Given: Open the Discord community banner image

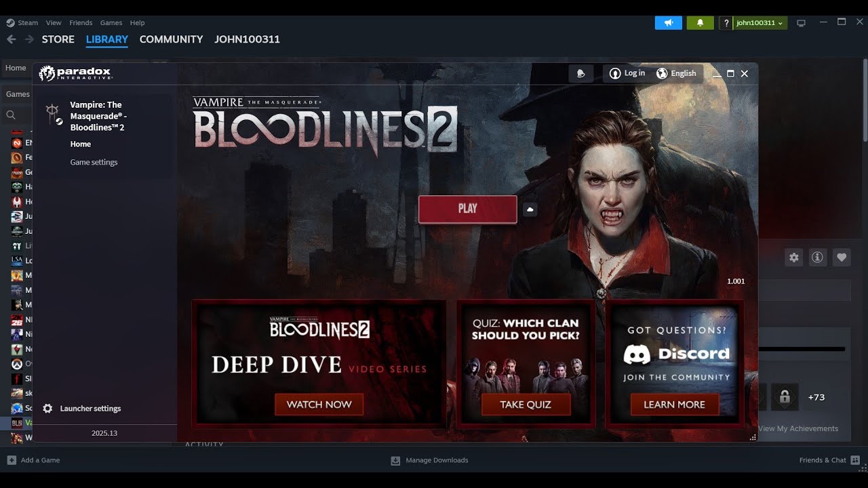Looking at the screenshot, I should point(675,364).
